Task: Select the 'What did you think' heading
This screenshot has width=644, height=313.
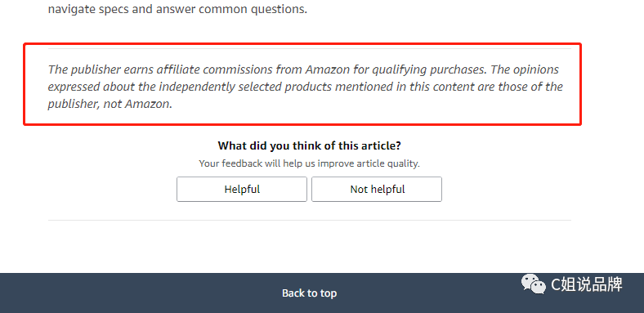Action: pos(309,145)
